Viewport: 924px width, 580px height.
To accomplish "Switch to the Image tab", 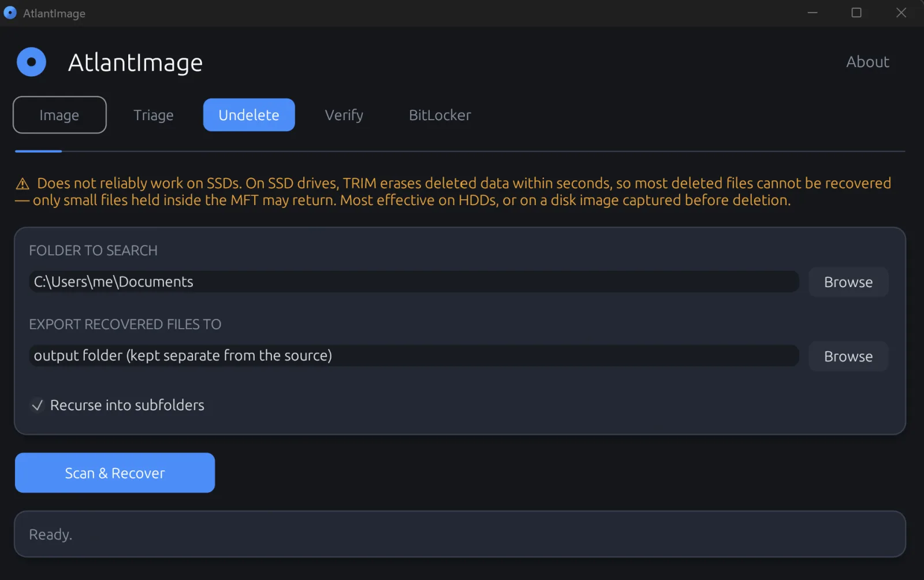I will coord(59,115).
